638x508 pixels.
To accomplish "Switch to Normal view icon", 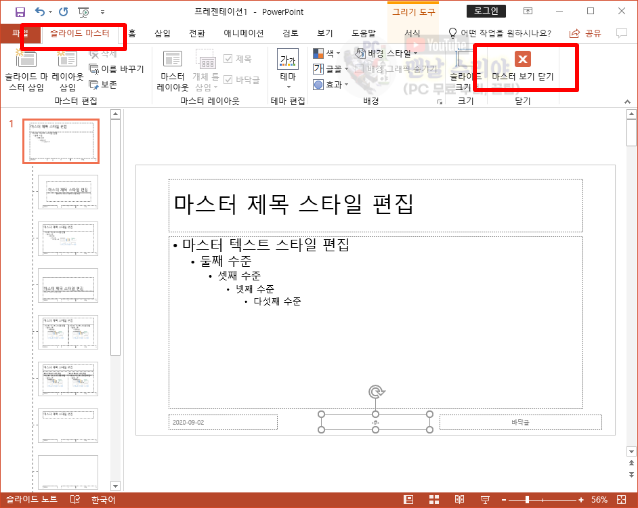I will (409, 499).
